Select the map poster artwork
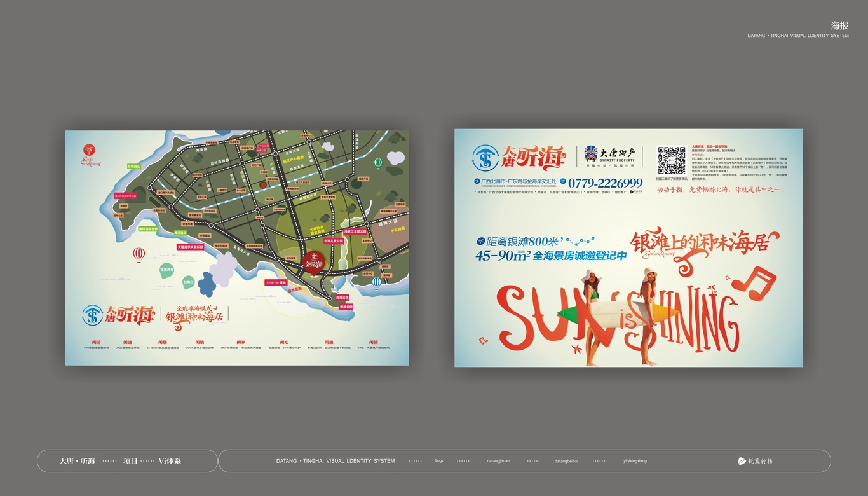The width and height of the screenshot is (868, 496). (x=236, y=248)
